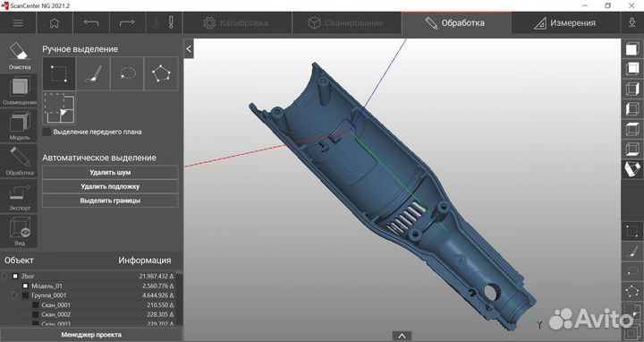Activate the rotated free-view cube icon
The image size is (644, 342).
(x=632, y=169)
